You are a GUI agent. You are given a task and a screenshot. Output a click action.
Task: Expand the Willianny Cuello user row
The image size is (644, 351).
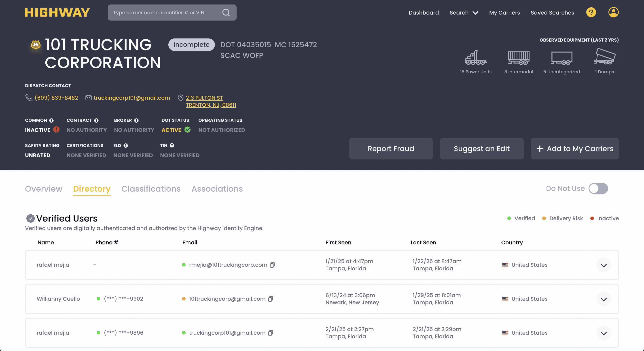coord(604,299)
